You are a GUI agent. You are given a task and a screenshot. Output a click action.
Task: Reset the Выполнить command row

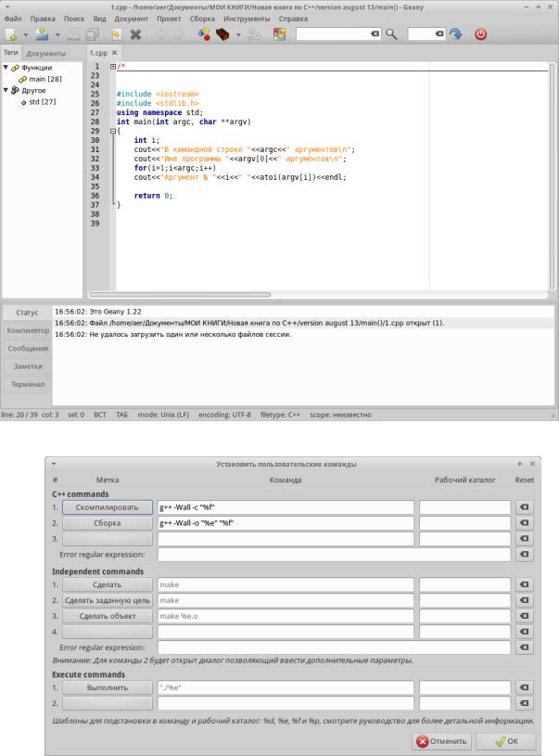[x=525, y=687]
